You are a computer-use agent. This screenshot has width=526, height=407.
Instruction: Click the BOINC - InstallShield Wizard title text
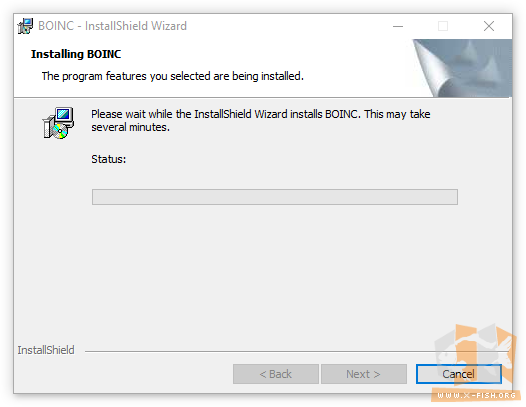(112, 26)
